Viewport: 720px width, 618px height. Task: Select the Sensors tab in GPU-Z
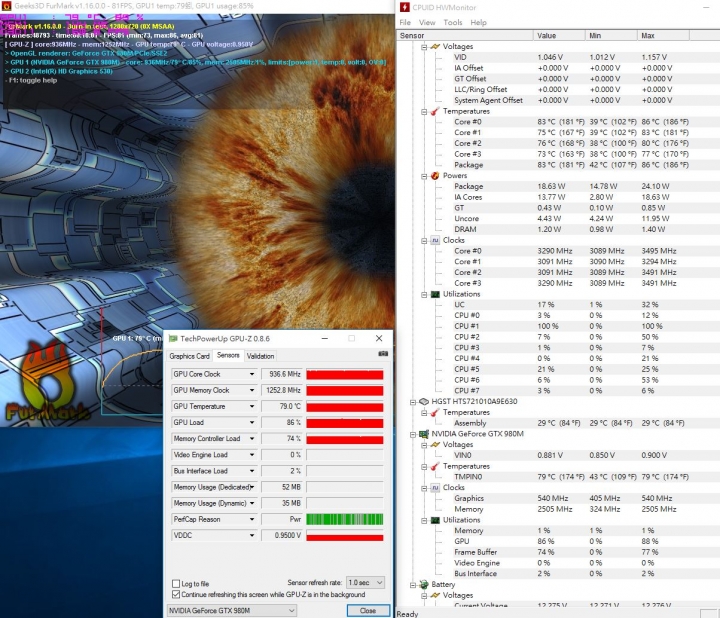pyautogui.click(x=228, y=355)
